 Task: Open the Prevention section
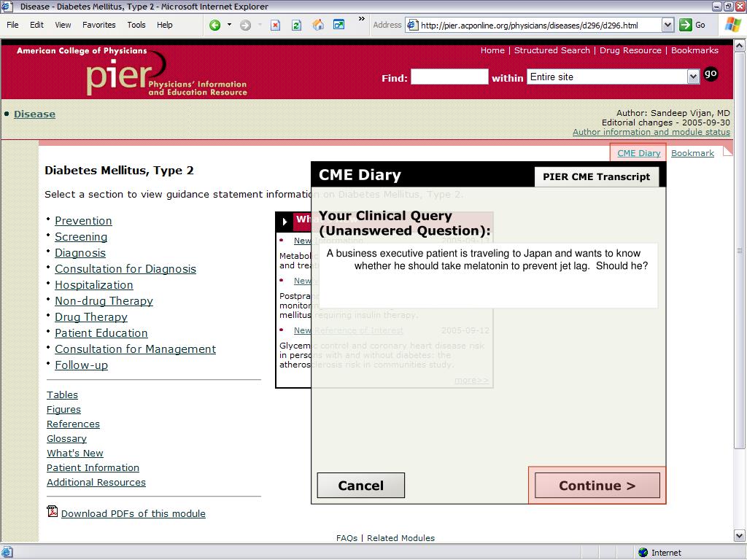pyautogui.click(x=83, y=221)
